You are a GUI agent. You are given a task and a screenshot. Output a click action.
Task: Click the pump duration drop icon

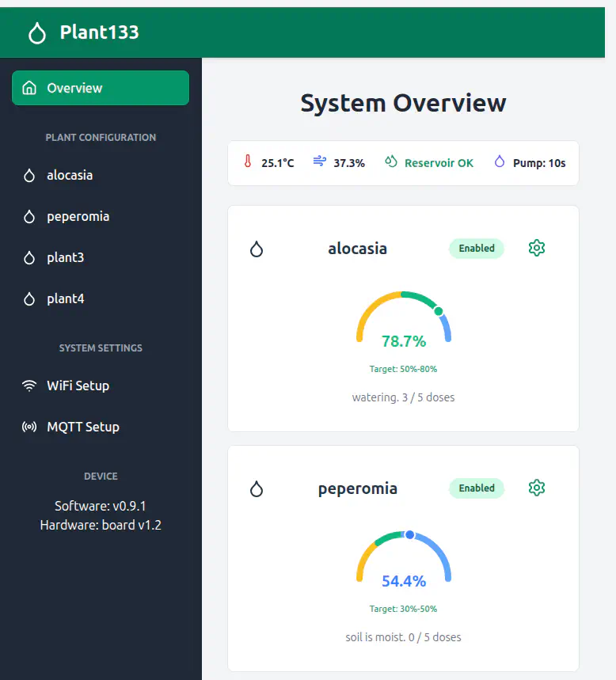point(499,161)
